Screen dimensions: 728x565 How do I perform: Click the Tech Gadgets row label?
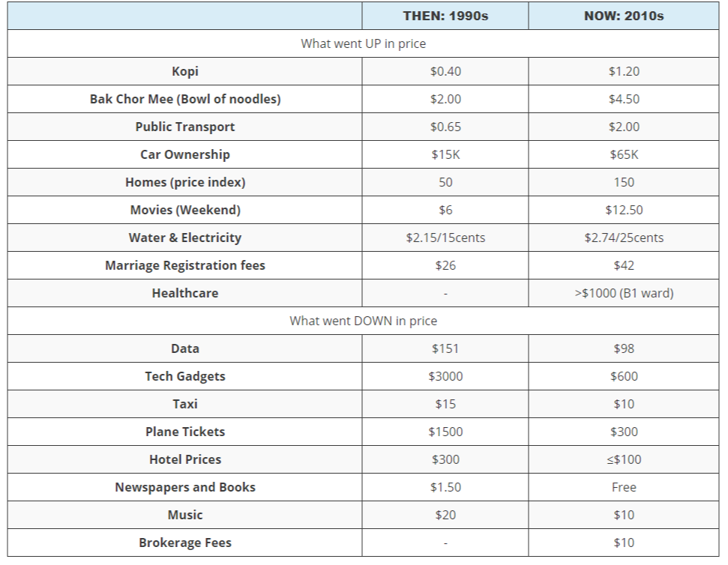[184, 376]
